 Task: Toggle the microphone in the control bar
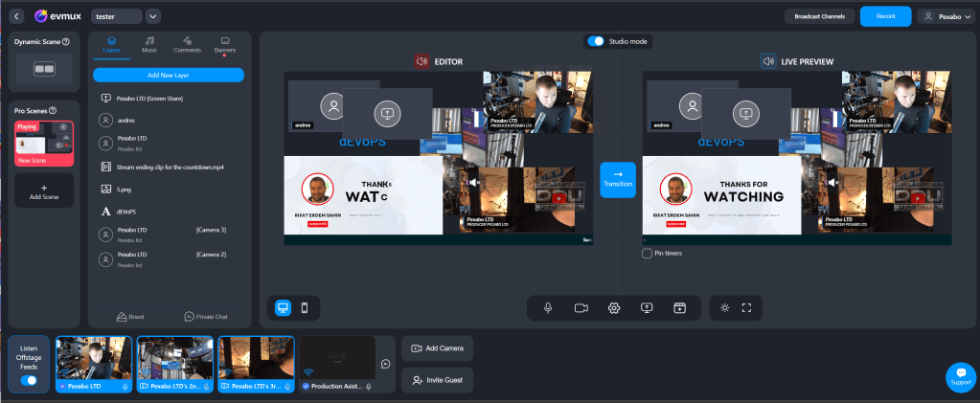[548, 308]
